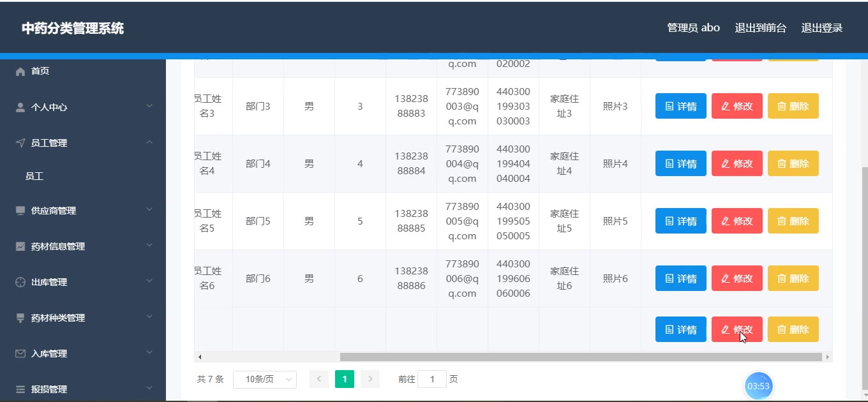868x402 pixels.
Task: Click cell 照片4
Action: tap(615, 164)
